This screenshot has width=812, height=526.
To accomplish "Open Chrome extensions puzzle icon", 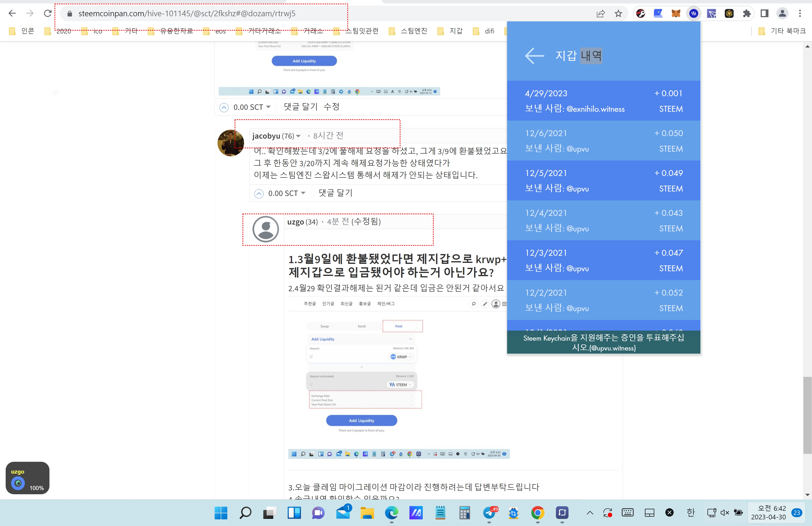I will pyautogui.click(x=747, y=14).
